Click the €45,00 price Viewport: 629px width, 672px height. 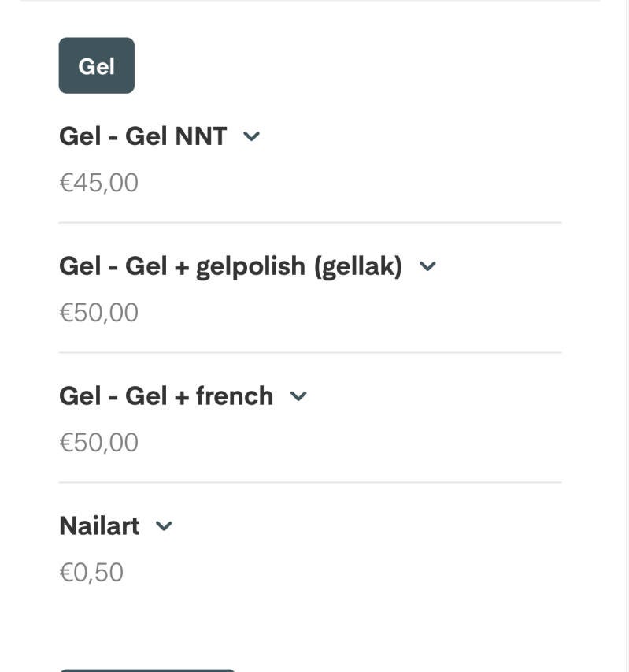point(98,183)
